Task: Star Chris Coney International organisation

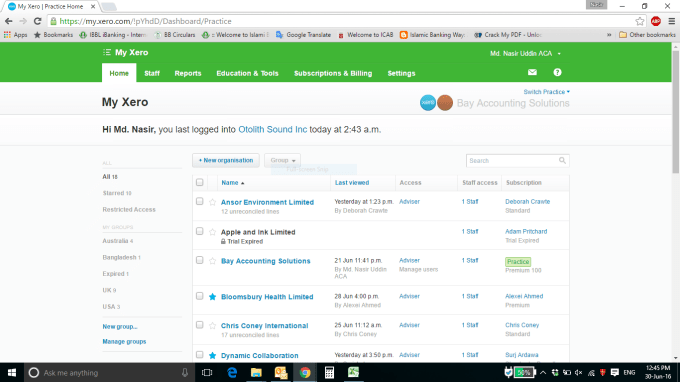Action: (212, 326)
